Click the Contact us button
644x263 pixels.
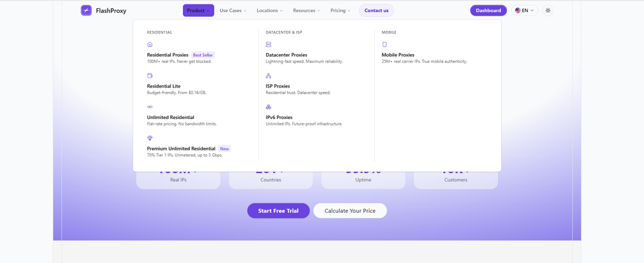coord(376,11)
